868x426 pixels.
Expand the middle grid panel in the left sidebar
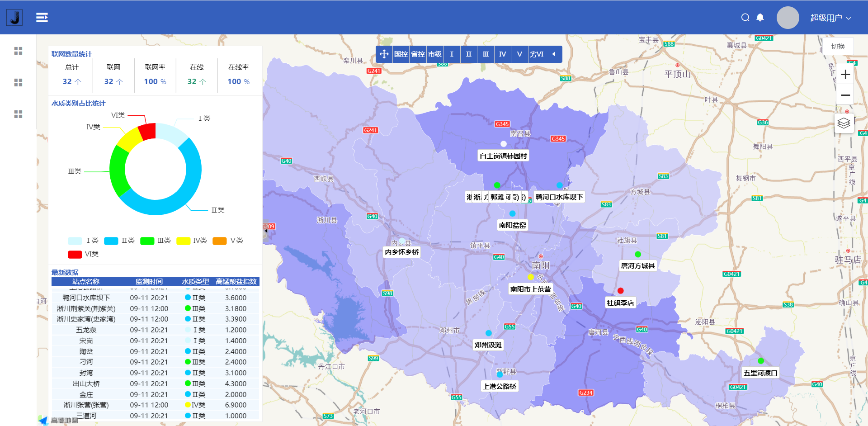tap(18, 82)
